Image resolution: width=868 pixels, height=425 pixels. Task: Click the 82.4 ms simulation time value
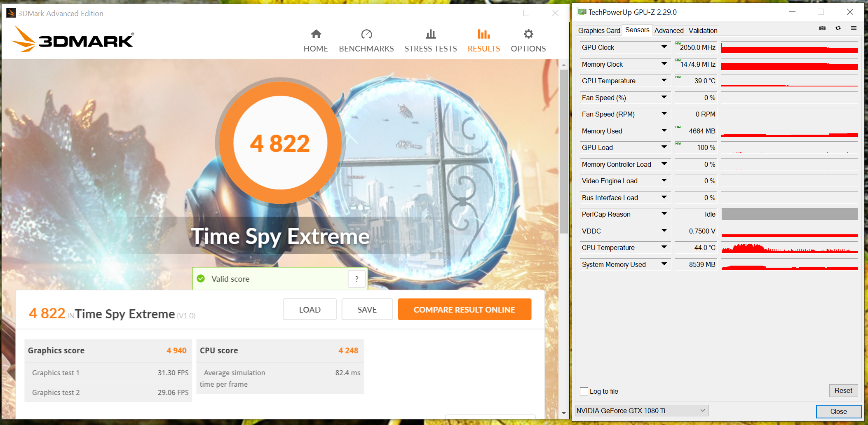(348, 373)
